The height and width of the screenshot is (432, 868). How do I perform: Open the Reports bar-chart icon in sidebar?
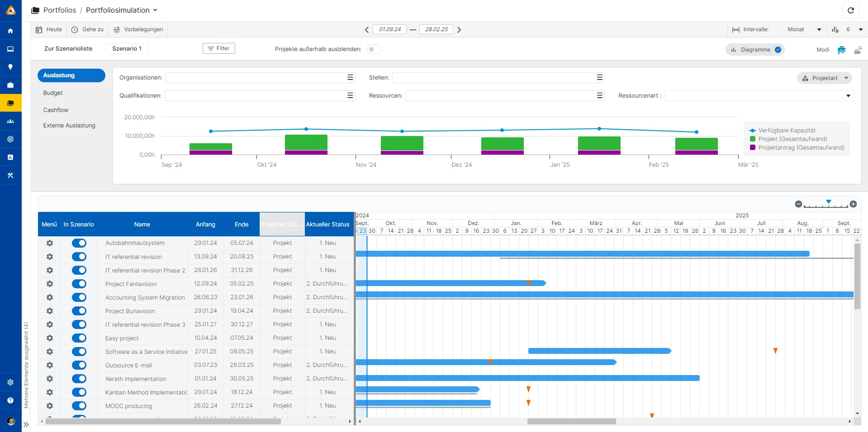coord(11,157)
